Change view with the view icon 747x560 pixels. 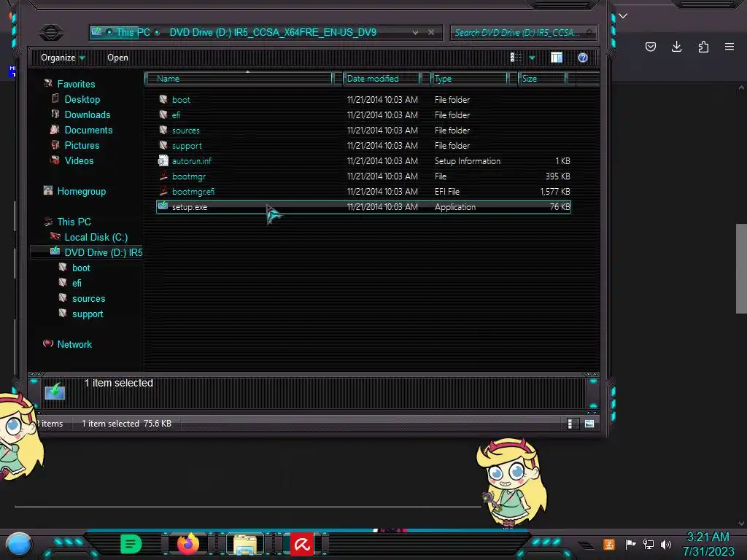coord(516,58)
